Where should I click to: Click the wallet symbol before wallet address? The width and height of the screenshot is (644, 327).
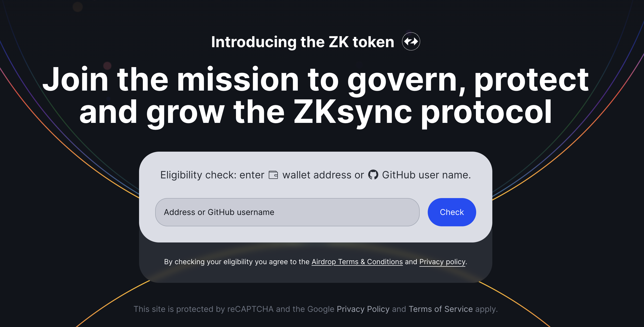tap(273, 174)
